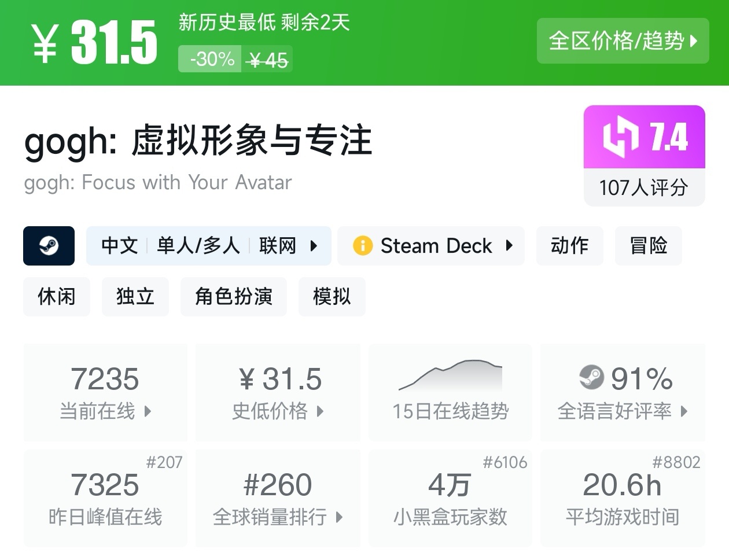729x560 pixels.
Task: Select the 冒险 genre tag
Action: pyautogui.click(x=648, y=246)
